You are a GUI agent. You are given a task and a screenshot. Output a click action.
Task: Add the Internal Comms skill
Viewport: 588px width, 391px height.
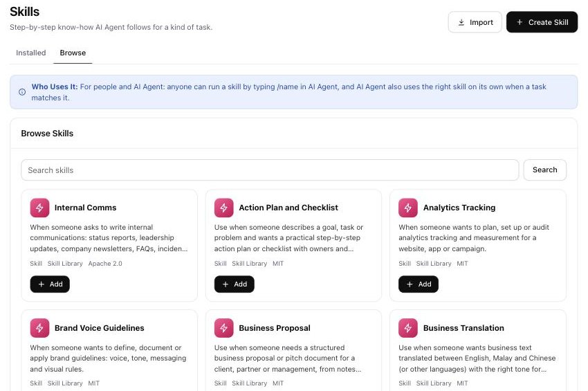50,284
